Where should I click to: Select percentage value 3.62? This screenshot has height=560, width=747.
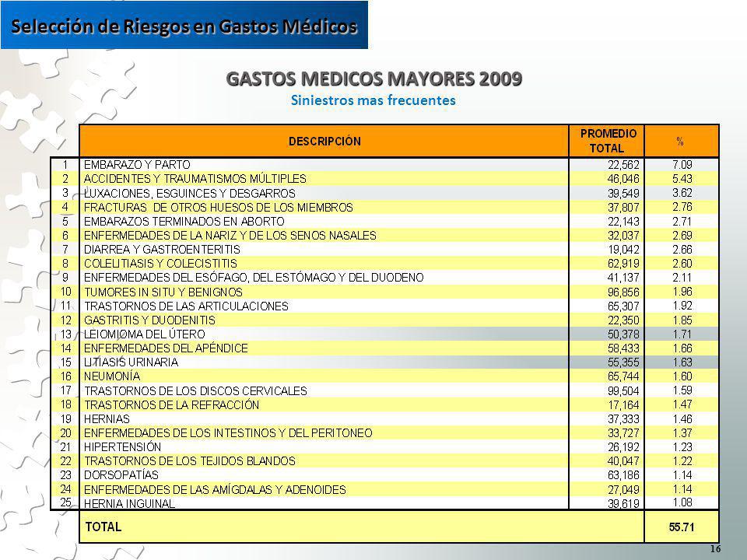682,193
